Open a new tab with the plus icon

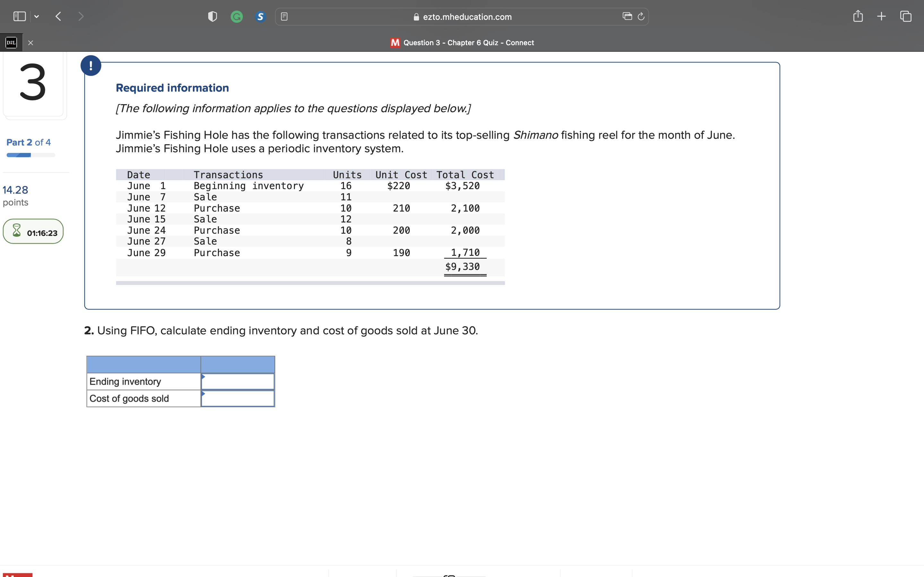(881, 16)
